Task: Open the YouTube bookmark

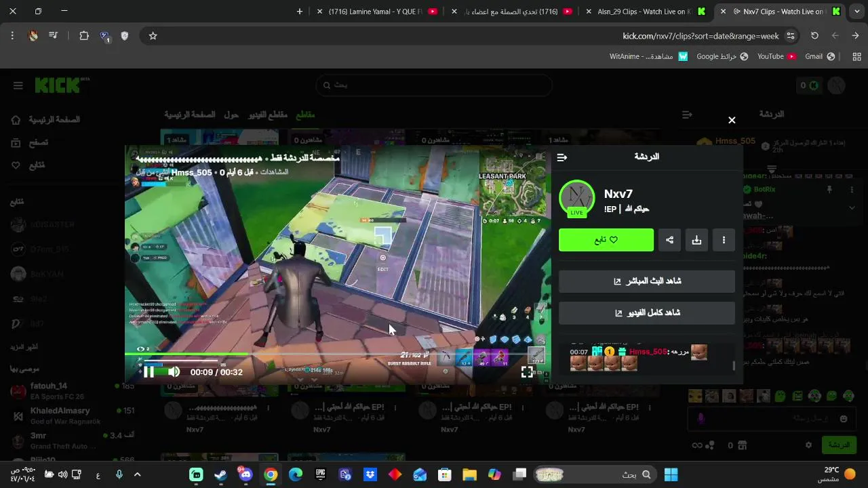Action: pos(776,56)
